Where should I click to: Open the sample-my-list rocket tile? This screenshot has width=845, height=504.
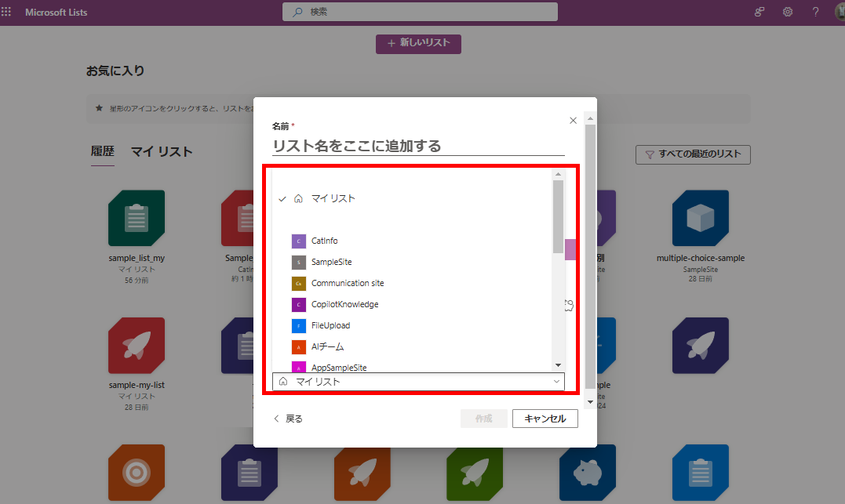click(x=137, y=345)
